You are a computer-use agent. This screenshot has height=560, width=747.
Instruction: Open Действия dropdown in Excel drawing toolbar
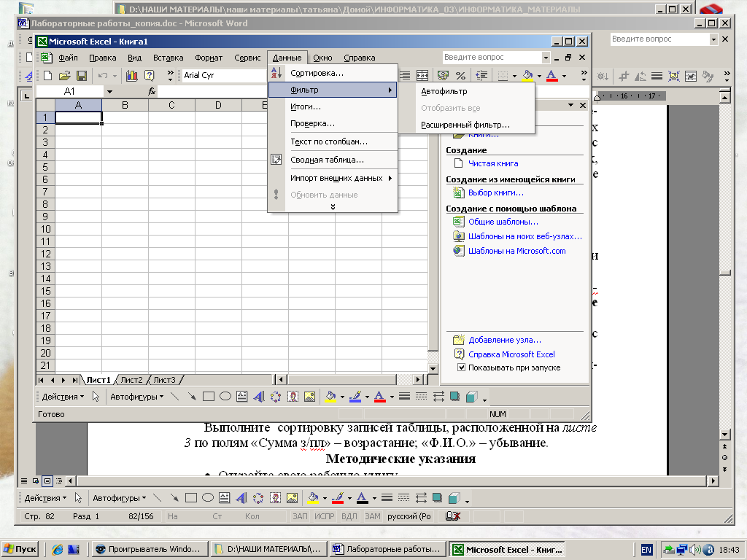[63, 396]
